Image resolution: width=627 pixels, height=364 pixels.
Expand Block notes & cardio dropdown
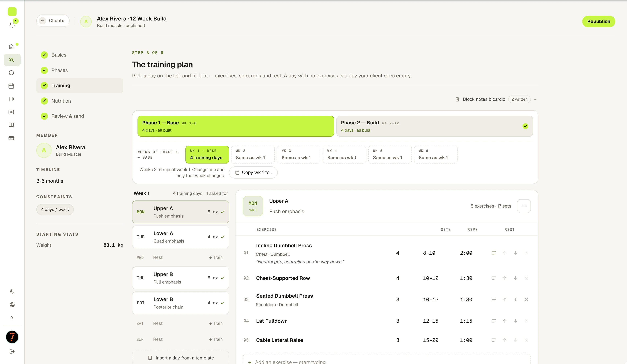click(x=496, y=99)
